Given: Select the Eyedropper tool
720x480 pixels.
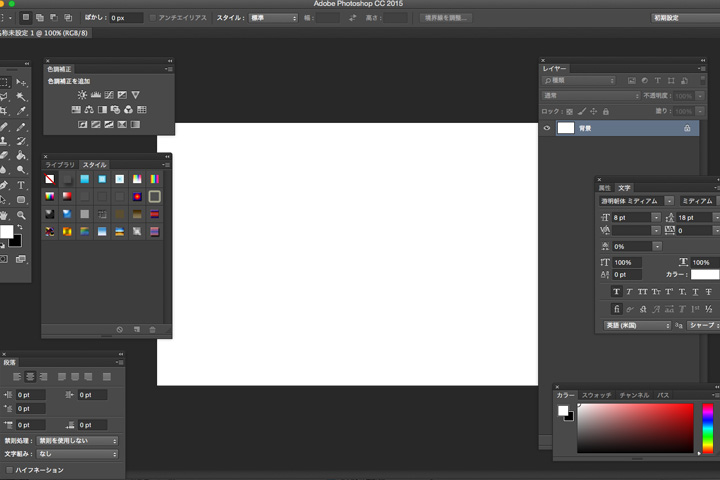Looking at the screenshot, I should click(21, 111).
